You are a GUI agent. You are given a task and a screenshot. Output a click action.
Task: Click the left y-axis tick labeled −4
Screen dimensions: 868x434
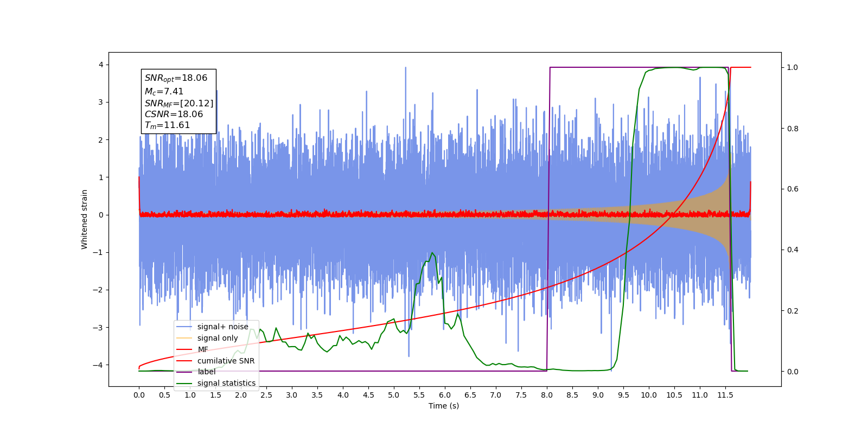tap(98, 365)
